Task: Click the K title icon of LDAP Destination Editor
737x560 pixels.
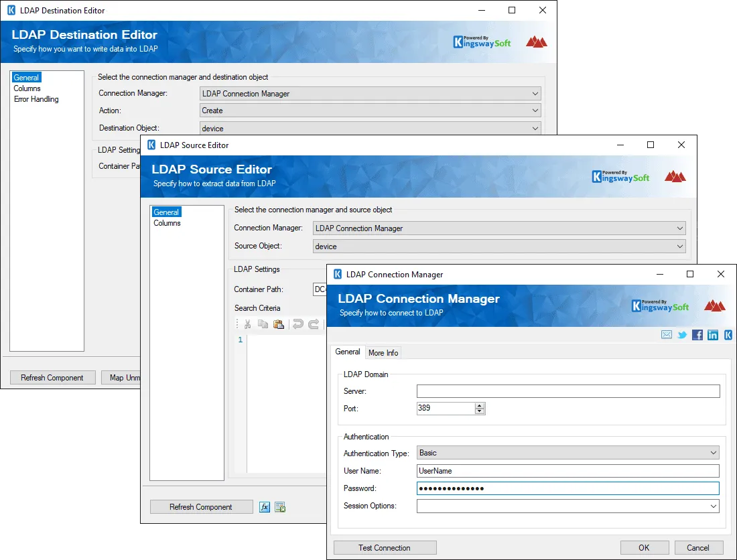Action: click(11, 10)
